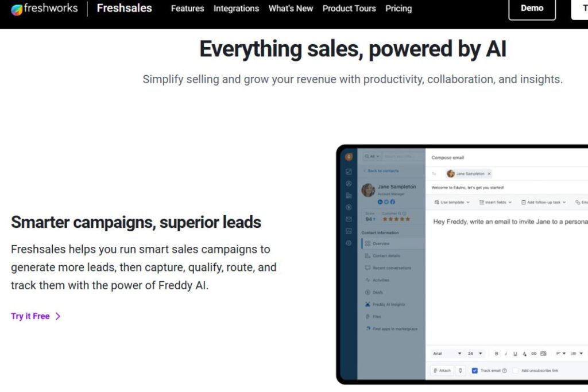Open the Arial font dropdown

point(447,354)
